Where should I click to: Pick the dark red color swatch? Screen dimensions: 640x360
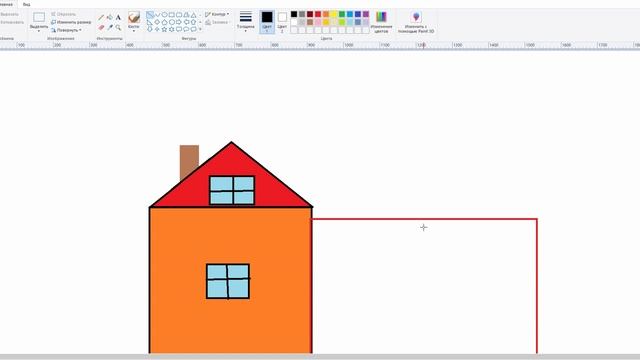310,14
